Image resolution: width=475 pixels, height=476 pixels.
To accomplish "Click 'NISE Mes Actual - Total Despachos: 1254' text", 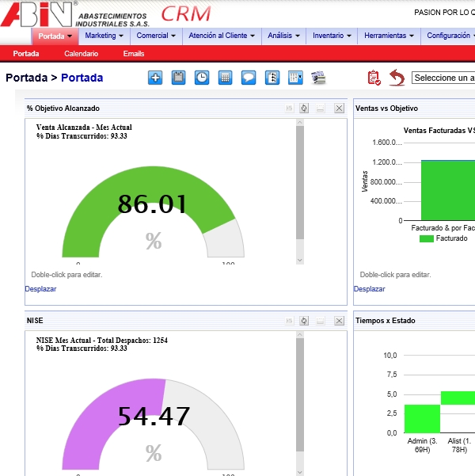I will pyautogui.click(x=101, y=341).
